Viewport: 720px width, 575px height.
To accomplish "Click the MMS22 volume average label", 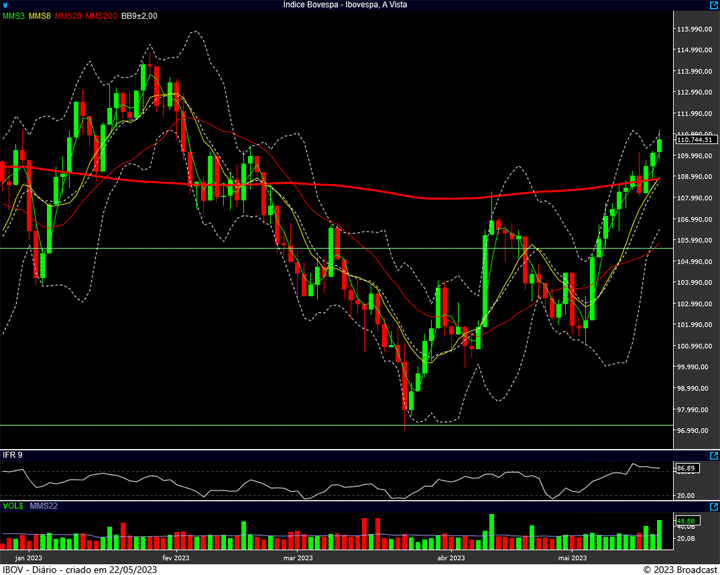I will (44, 506).
